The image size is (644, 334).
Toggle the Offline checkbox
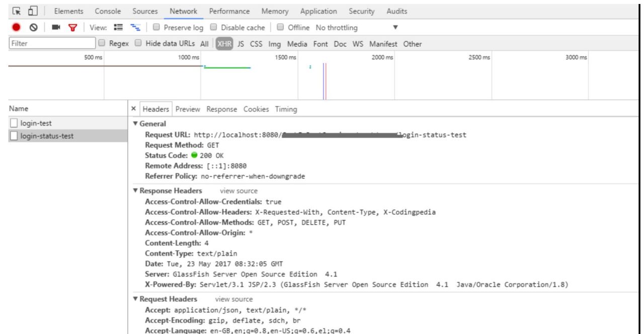click(281, 28)
